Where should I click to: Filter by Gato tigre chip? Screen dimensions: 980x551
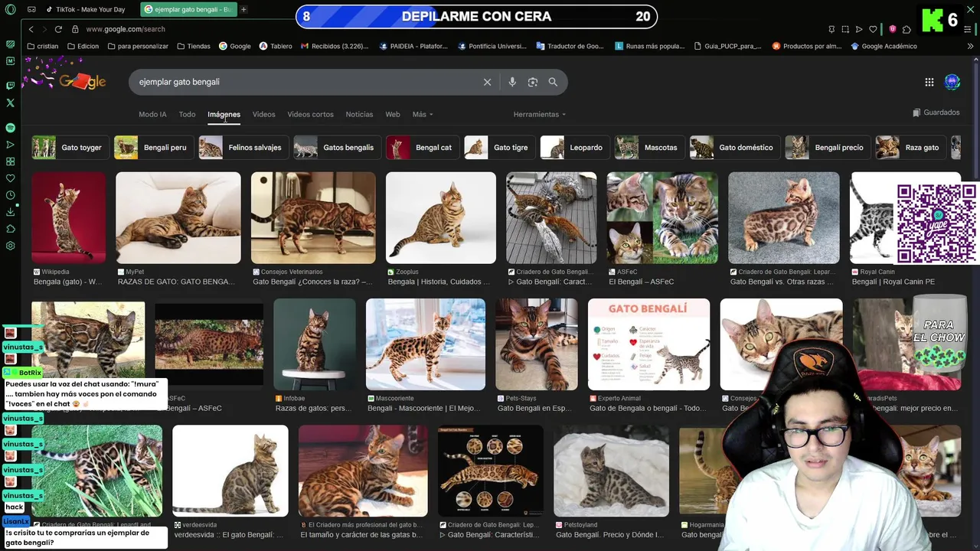(x=498, y=147)
